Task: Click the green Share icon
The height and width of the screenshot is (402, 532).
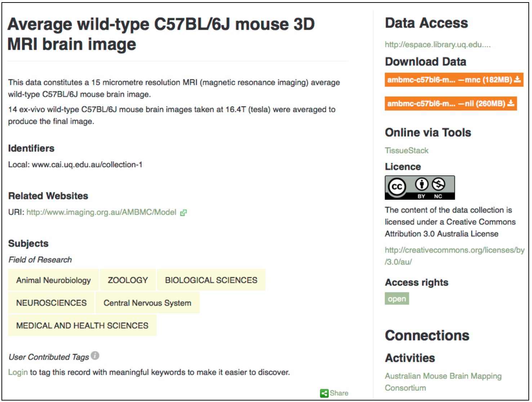Action: coord(324,393)
